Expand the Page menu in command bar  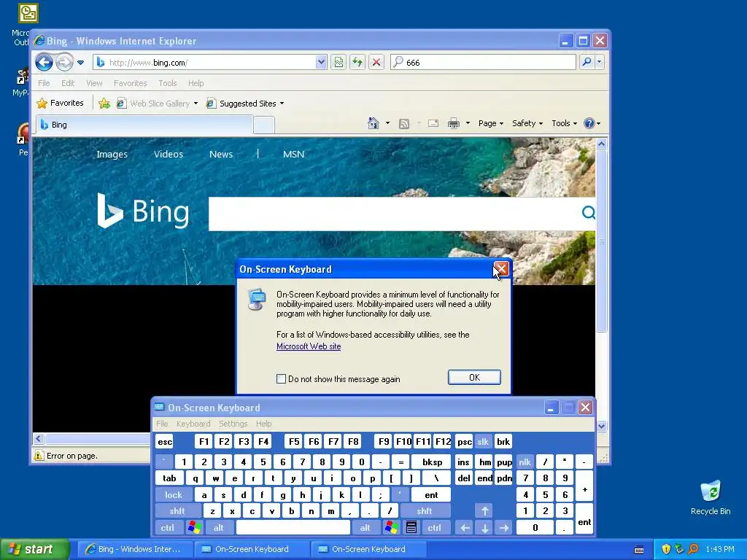coord(491,123)
